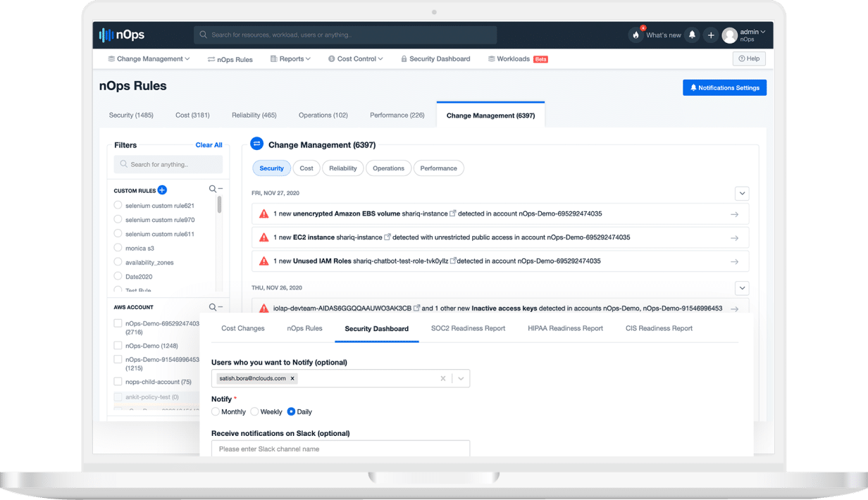The image size is (868, 500).
Task: Switch to the Operations (102) tab
Action: pos(323,115)
